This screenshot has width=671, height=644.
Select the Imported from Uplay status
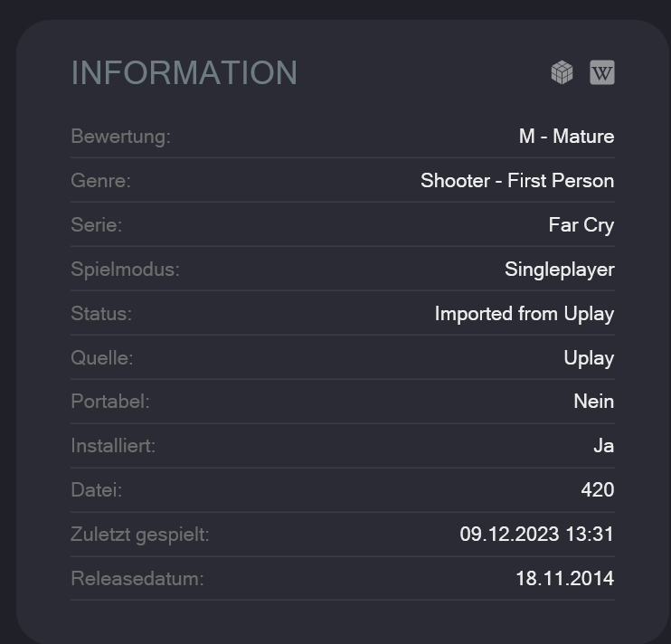tap(525, 314)
